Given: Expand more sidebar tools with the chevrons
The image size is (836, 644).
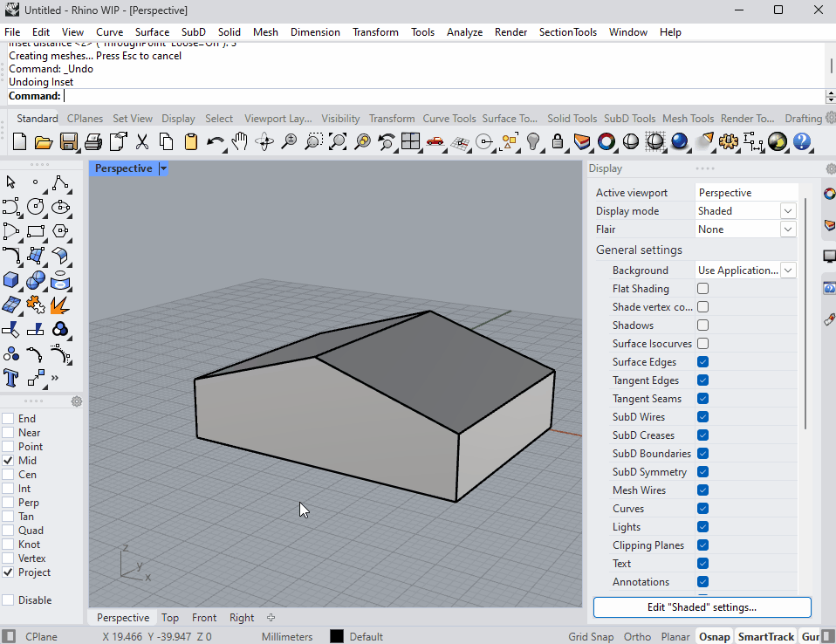Looking at the screenshot, I should pyautogui.click(x=55, y=378).
